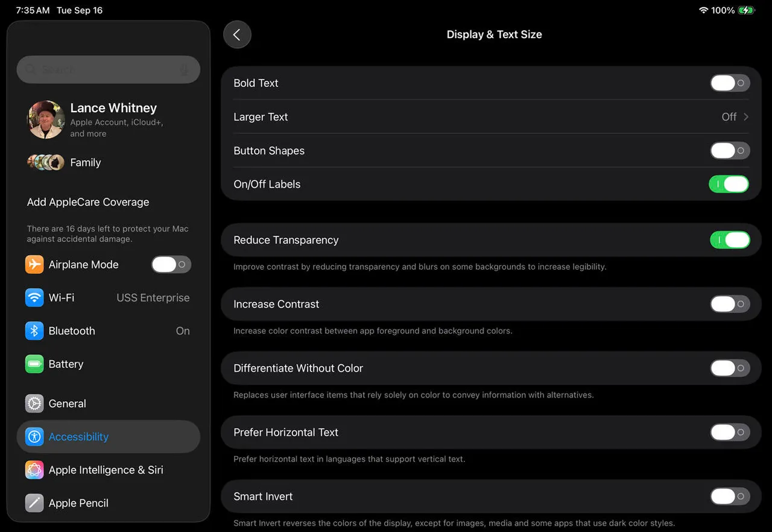Turn on Smart Invert

pyautogui.click(x=729, y=496)
